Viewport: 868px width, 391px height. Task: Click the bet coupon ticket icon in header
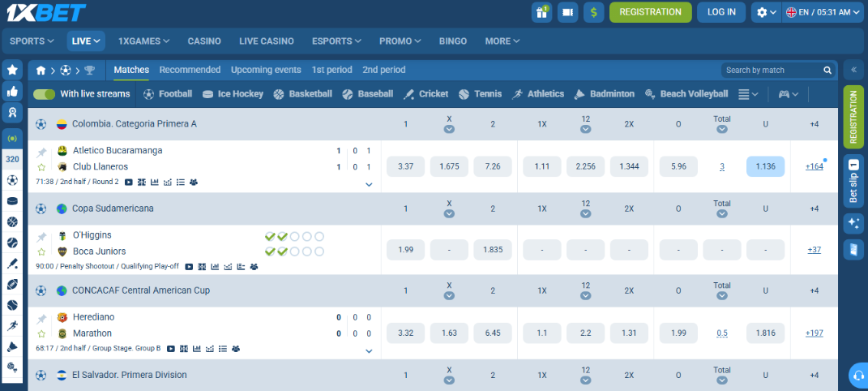567,12
